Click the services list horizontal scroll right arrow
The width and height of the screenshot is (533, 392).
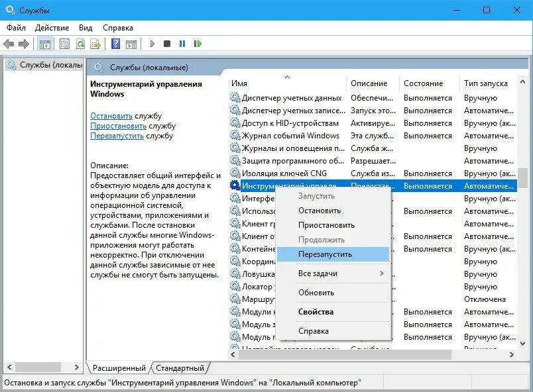tap(512, 355)
